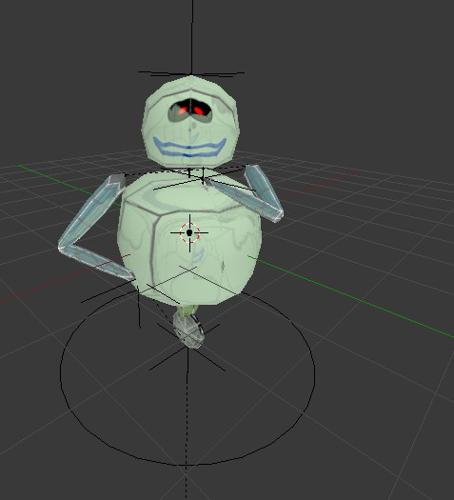This screenshot has width=454, height=500.
Task: Click the horizontal bone line above the head
Action: (191, 73)
